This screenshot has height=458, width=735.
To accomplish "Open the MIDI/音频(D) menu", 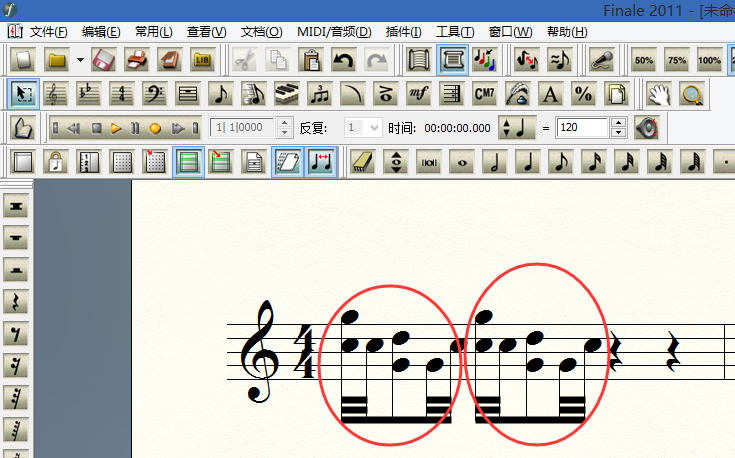I will [334, 32].
